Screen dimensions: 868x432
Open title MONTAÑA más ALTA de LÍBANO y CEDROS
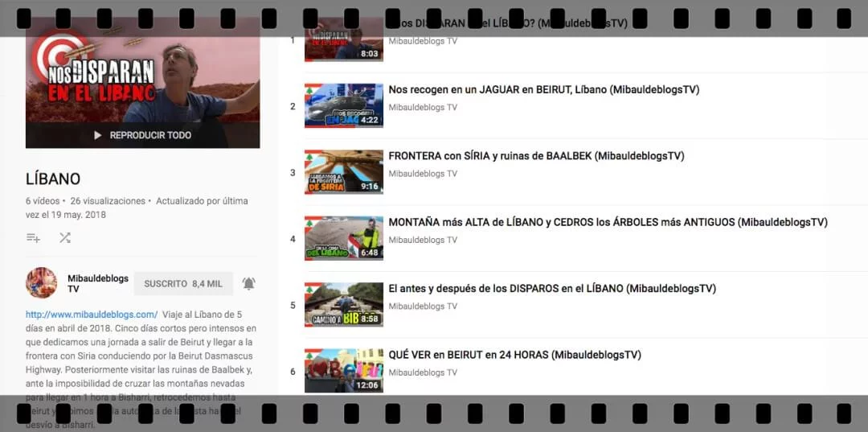[x=608, y=223]
